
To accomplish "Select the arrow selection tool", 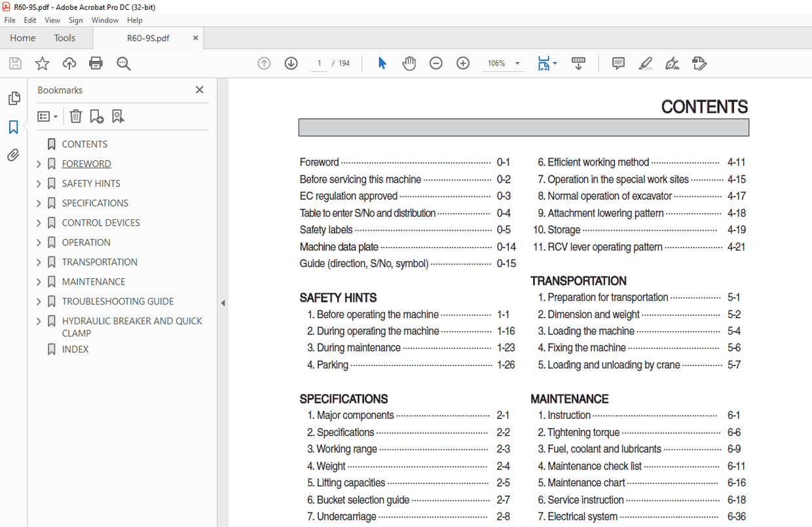I will pos(382,63).
